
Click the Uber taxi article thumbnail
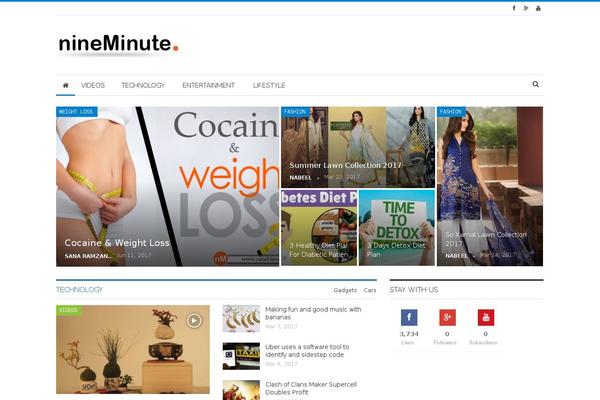pyautogui.click(x=241, y=356)
